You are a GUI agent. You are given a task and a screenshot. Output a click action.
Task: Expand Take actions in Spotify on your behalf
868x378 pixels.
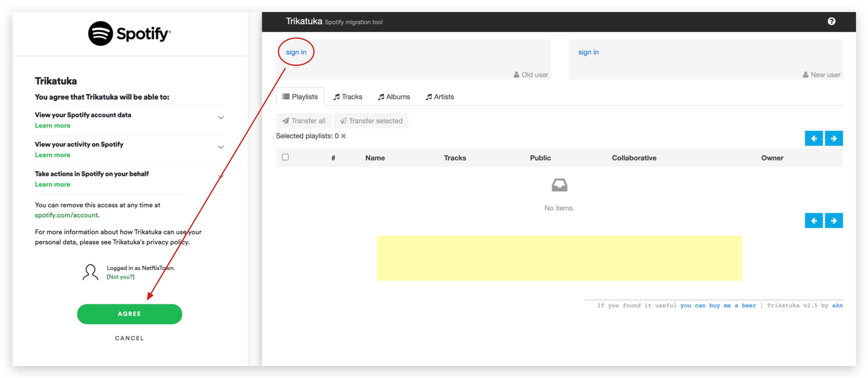pos(221,176)
